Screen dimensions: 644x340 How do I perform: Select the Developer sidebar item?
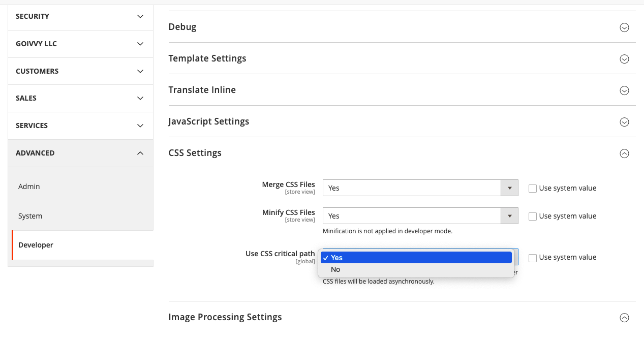[x=36, y=244]
